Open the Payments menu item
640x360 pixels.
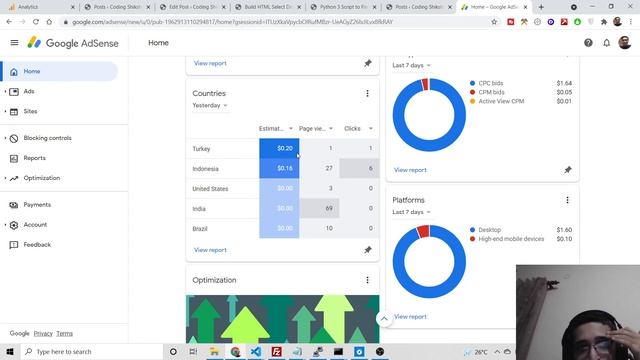point(37,205)
